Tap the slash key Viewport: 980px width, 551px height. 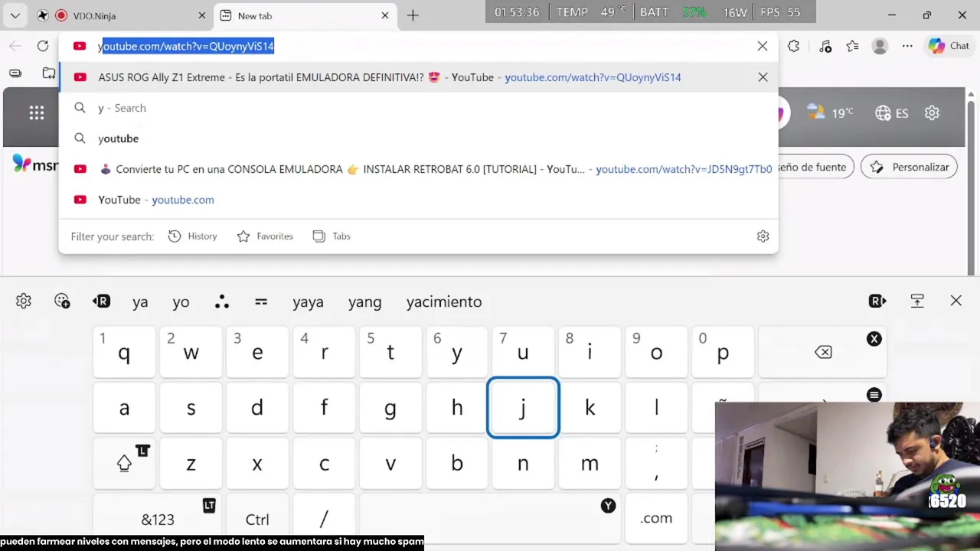coord(324,519)
